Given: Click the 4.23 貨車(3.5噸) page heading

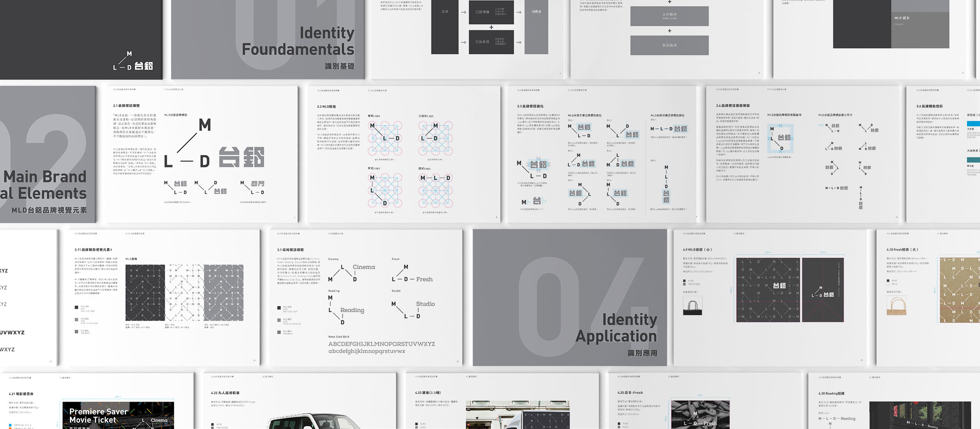Looking at the screenshot, I should pos(428,393).
